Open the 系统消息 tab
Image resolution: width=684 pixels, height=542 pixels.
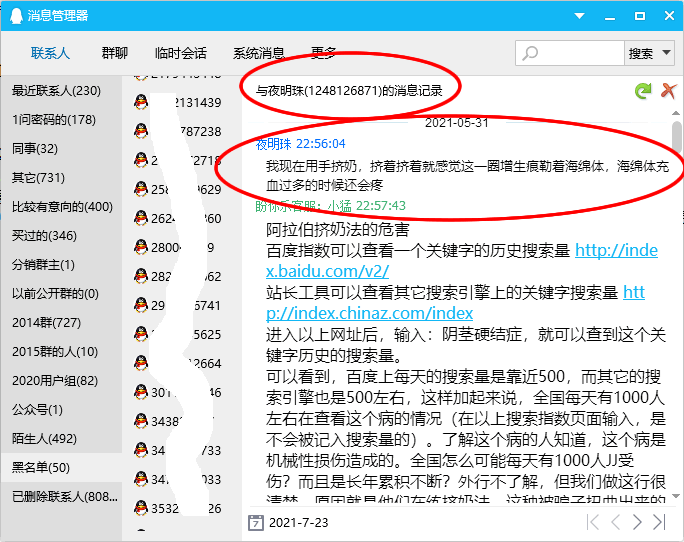259,53
